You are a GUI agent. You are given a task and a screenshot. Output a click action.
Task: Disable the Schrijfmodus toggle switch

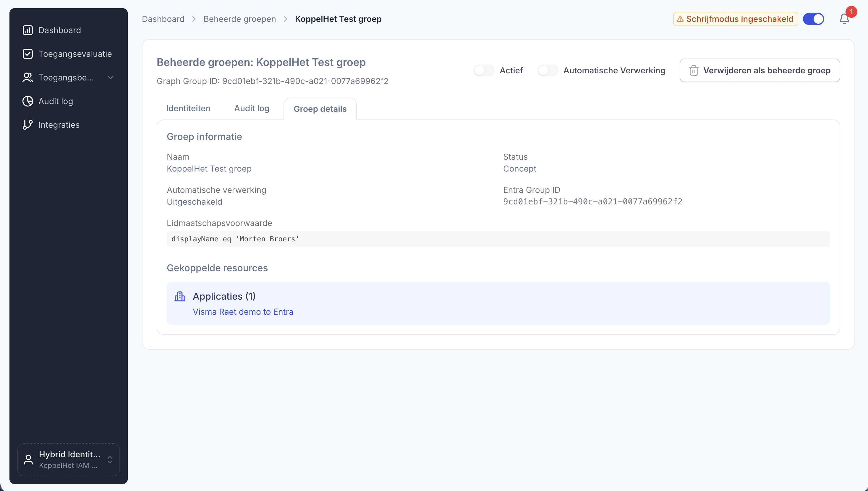[x=813, y=19]
